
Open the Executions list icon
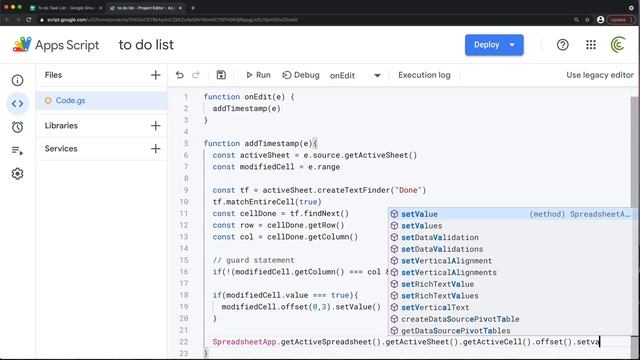click(x=17, y=151)
